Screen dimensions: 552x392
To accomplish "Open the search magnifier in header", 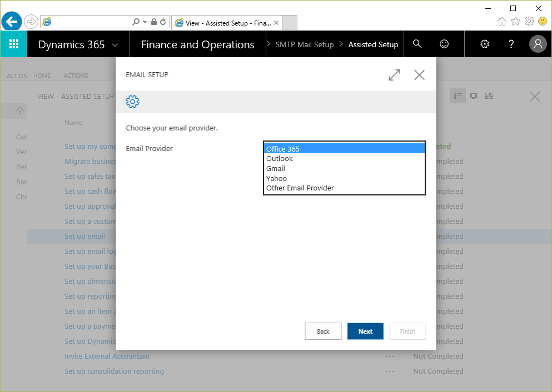I will 417,44.
